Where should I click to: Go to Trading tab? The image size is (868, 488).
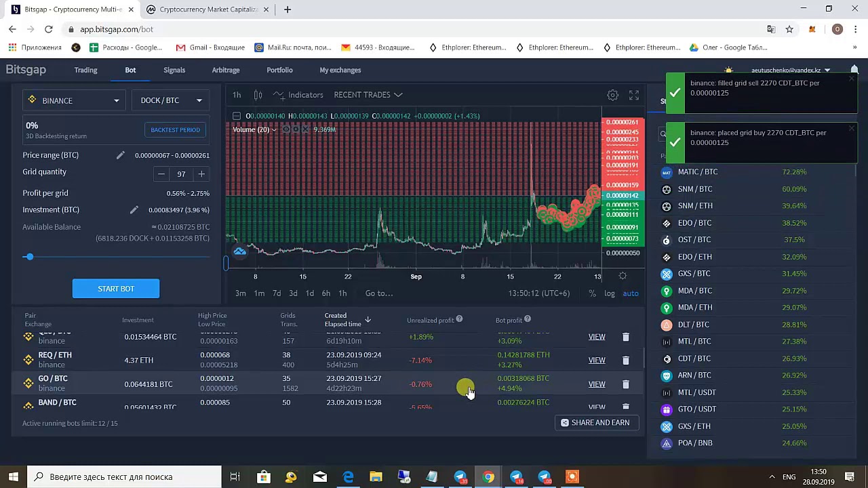85,70
